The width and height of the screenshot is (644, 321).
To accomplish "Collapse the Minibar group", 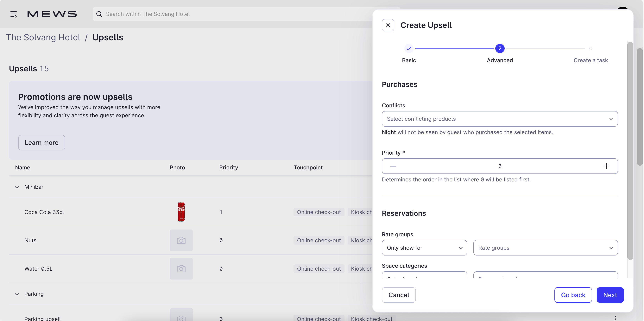I will pyautogui.click(x=17, y=187).
